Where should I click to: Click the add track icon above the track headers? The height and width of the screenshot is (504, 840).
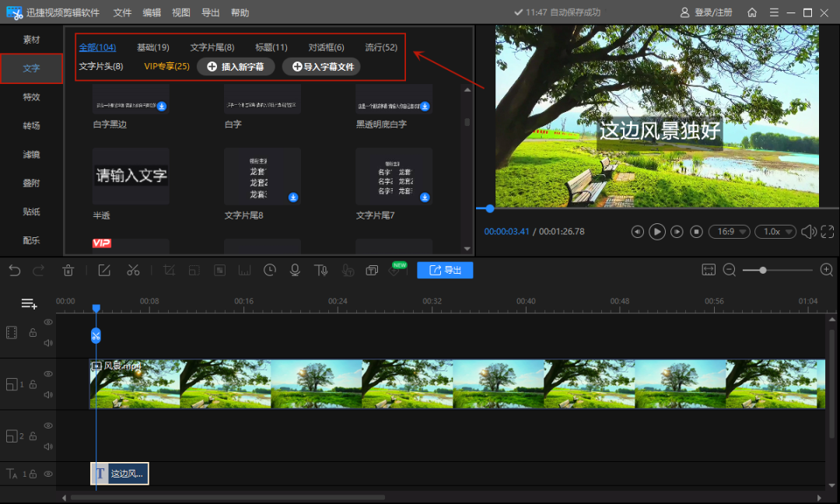coord(29,303)
